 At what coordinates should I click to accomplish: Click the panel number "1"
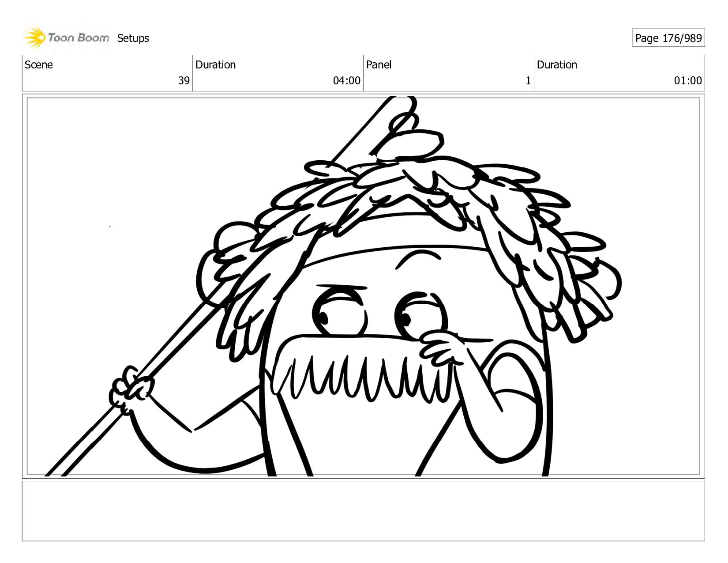pyautogui.click(x=528, y=80)
